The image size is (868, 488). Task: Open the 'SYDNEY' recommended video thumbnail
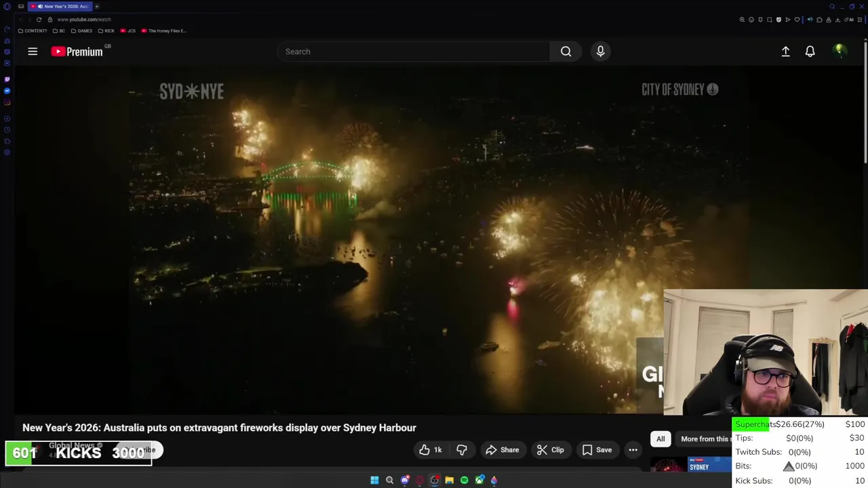click(x=691, y=465)
